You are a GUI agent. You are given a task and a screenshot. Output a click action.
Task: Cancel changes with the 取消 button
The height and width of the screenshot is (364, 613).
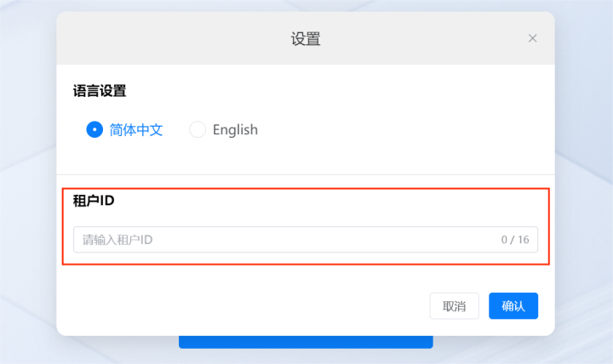pos(454,306)
